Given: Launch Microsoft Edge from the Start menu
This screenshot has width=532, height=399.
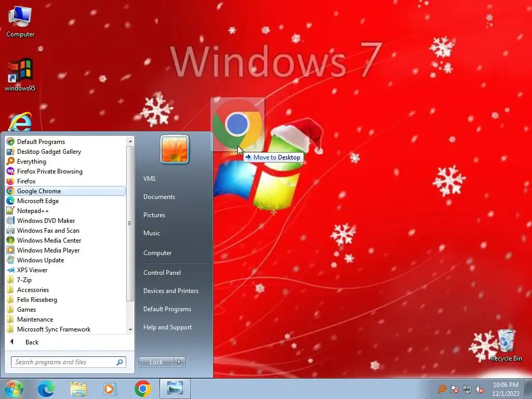Looking at the screenshot, I should 65,201.
